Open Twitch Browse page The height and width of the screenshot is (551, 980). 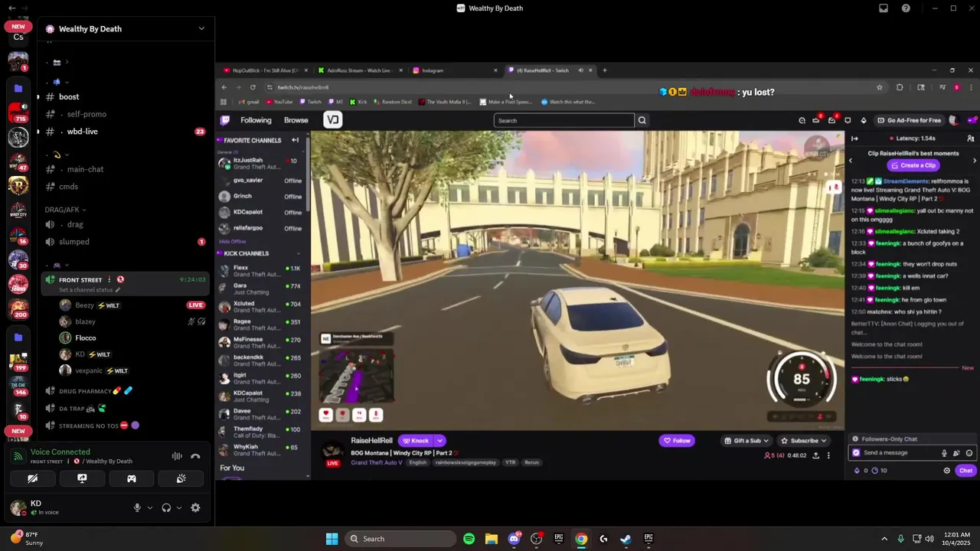click(296, 120)
